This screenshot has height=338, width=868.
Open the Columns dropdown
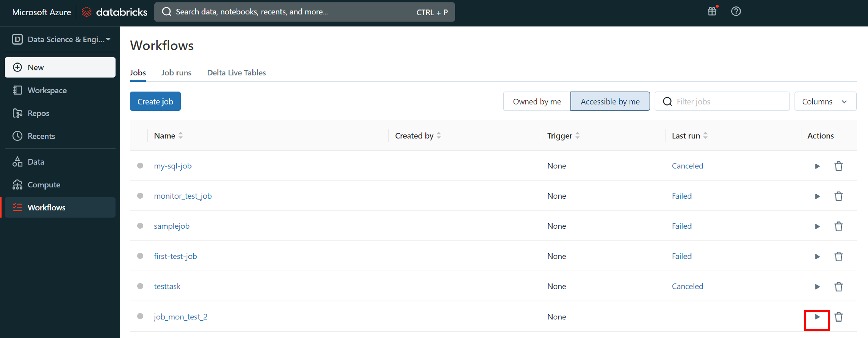pyautogui.click(x=825, y=101)
